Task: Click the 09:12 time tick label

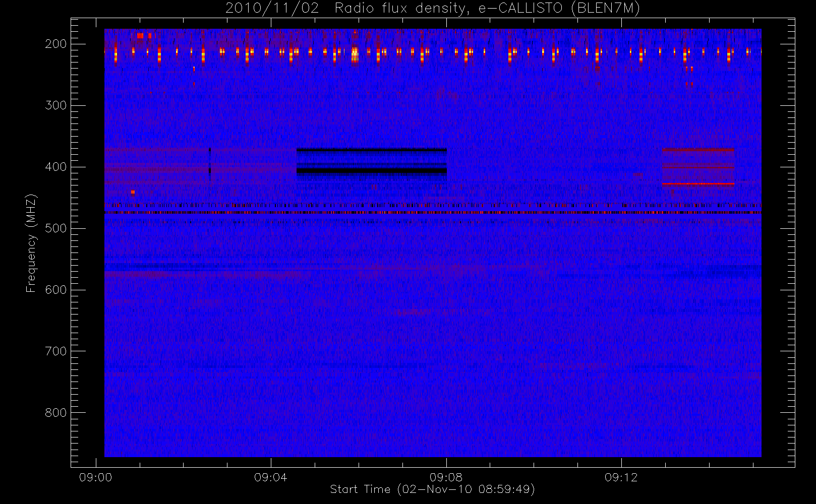Action: coord(621,477)
